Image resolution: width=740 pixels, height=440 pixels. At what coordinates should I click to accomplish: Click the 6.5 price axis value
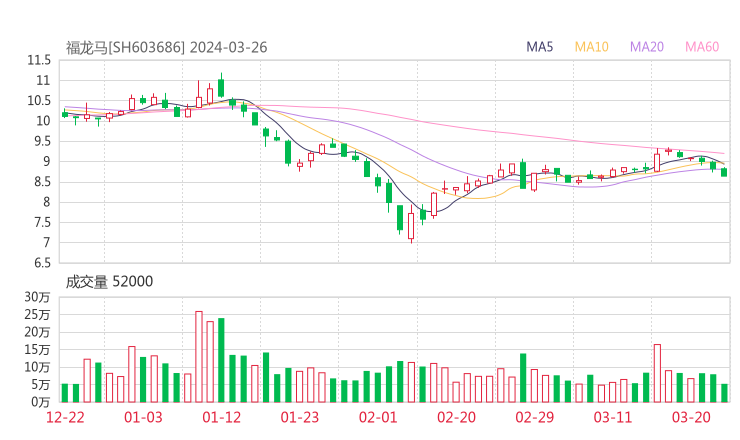point(42,263)
